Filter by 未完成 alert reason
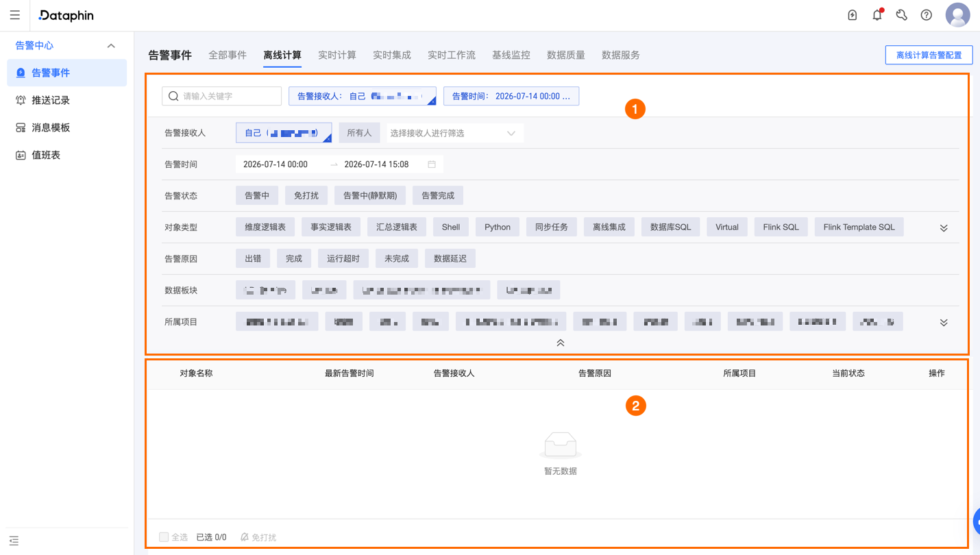The image size is (980, 555). point(397,259)
